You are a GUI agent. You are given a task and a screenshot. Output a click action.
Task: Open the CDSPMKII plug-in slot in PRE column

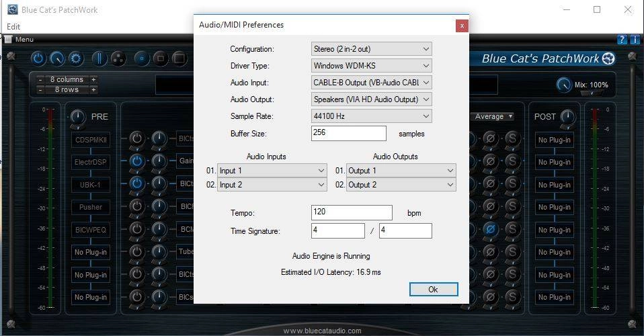(x=91, y=140)
